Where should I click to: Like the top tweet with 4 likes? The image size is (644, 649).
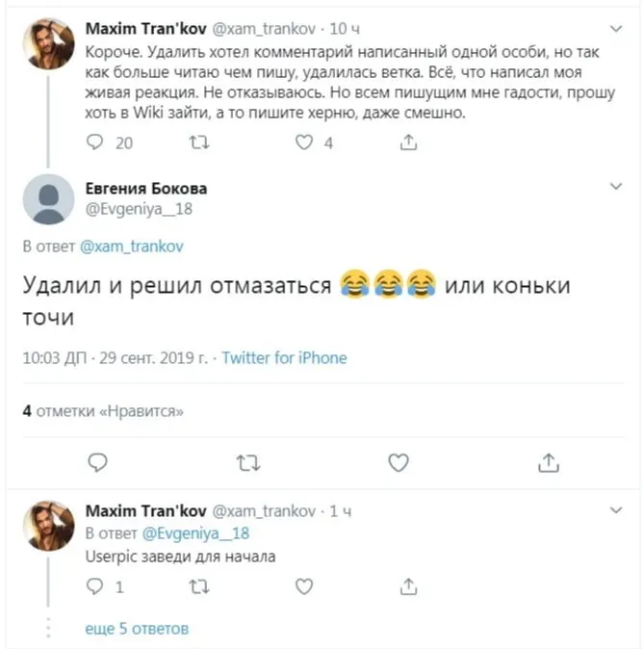304,143
